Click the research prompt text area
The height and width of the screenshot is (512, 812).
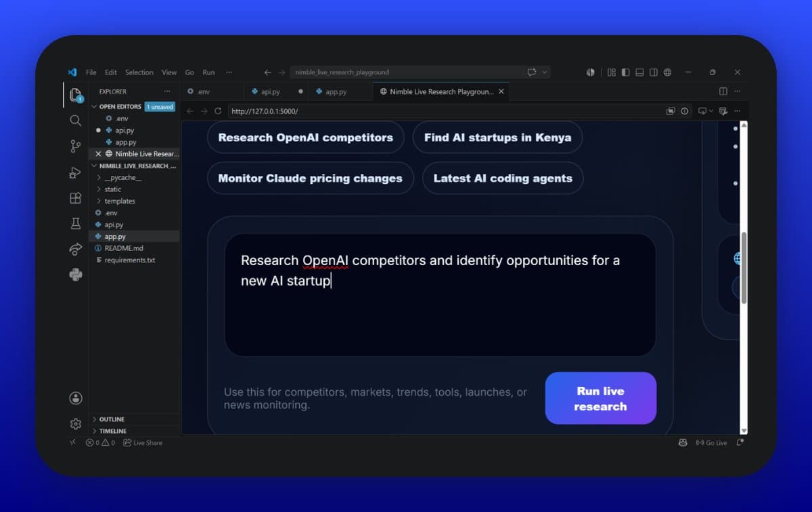click(x=440, y=295)
